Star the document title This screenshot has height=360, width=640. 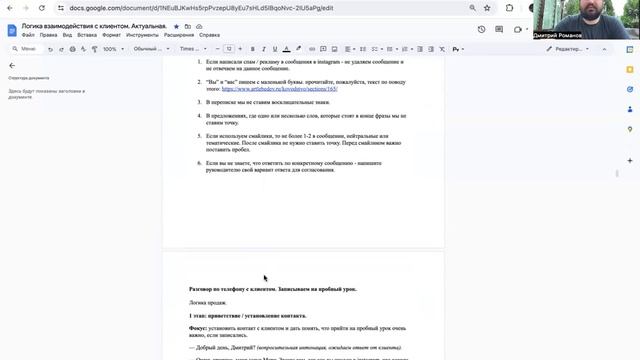176,27
